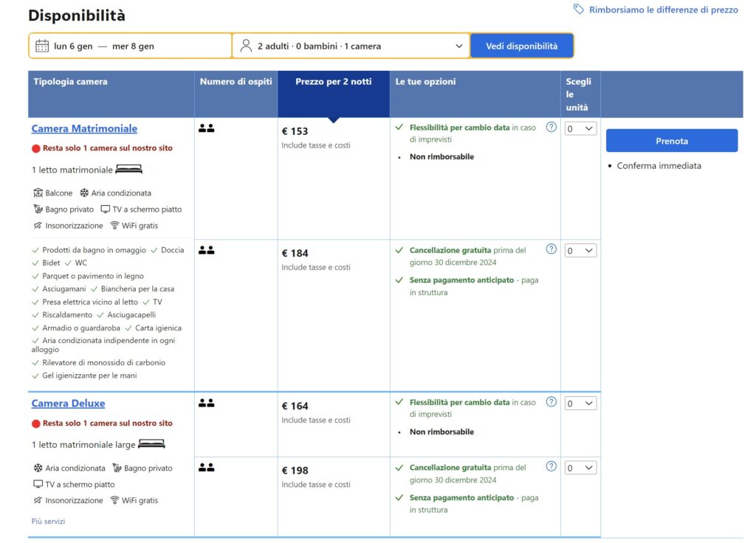Click the person icon in guests field
756x543 pixels.
click(x=246, y=46)
